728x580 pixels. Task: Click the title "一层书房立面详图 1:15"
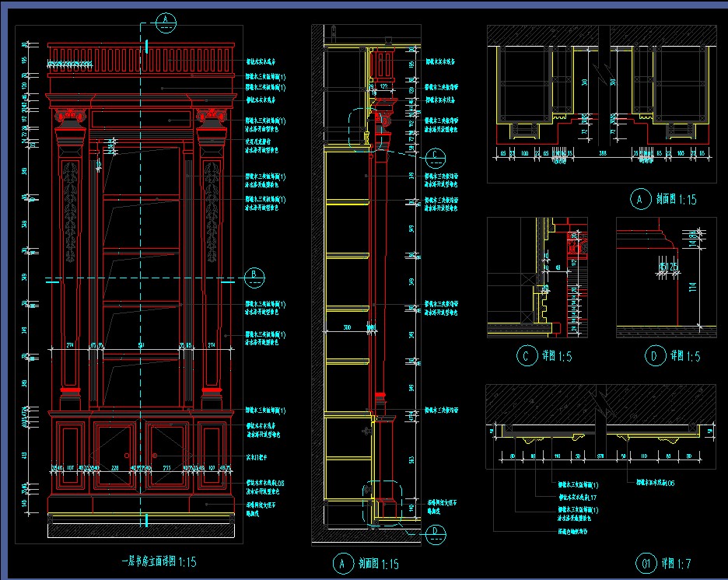159,561
